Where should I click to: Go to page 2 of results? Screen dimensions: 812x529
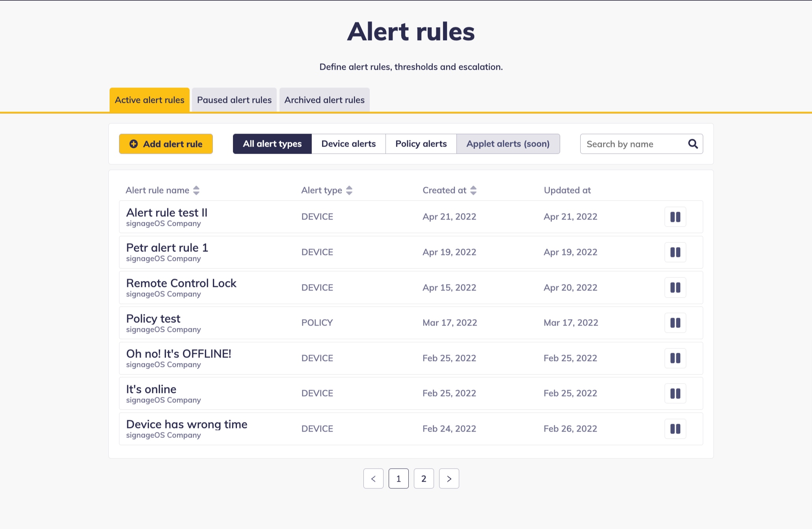coord(424,479)
